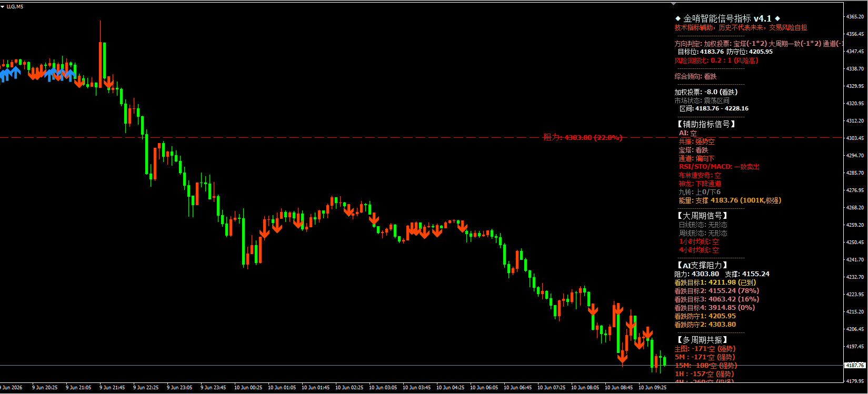868x394 pixels.
Task: Click the 【辅助指标信号】 section header
Action: click(706, 124)
